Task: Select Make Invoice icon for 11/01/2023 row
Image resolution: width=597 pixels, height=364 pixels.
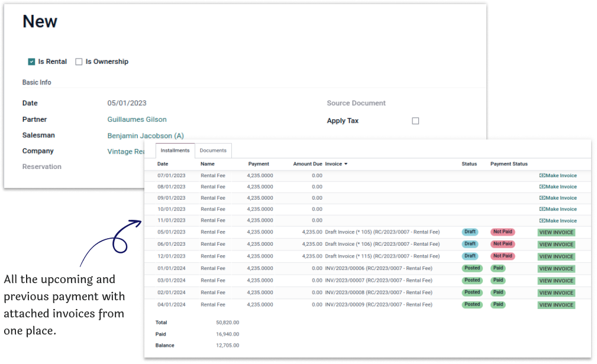Action: pos(542,220)
